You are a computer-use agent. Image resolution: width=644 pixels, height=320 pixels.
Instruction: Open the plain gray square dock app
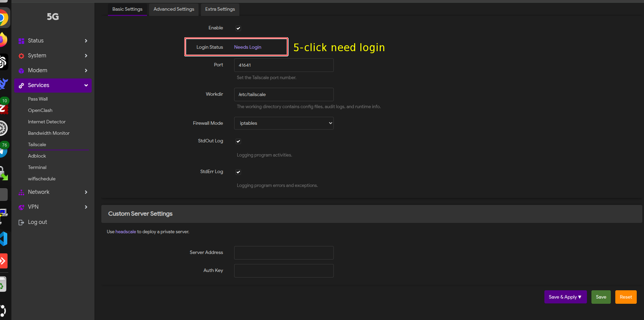[x=3, y=195]
